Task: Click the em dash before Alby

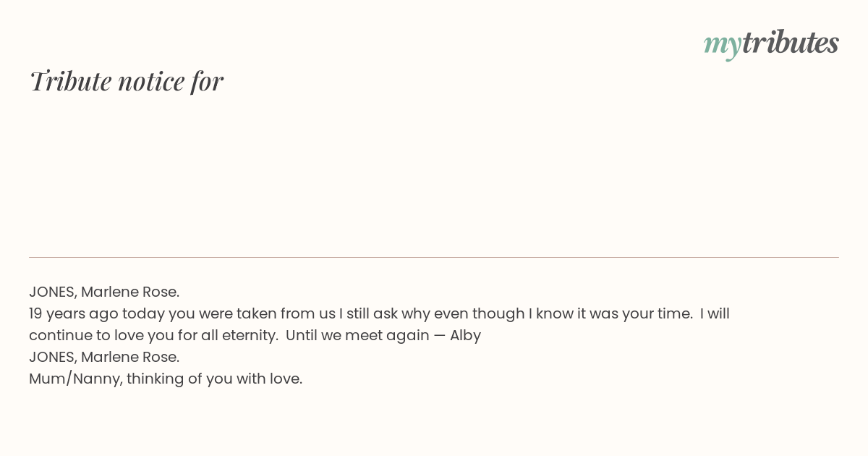Action: point(439,336)
